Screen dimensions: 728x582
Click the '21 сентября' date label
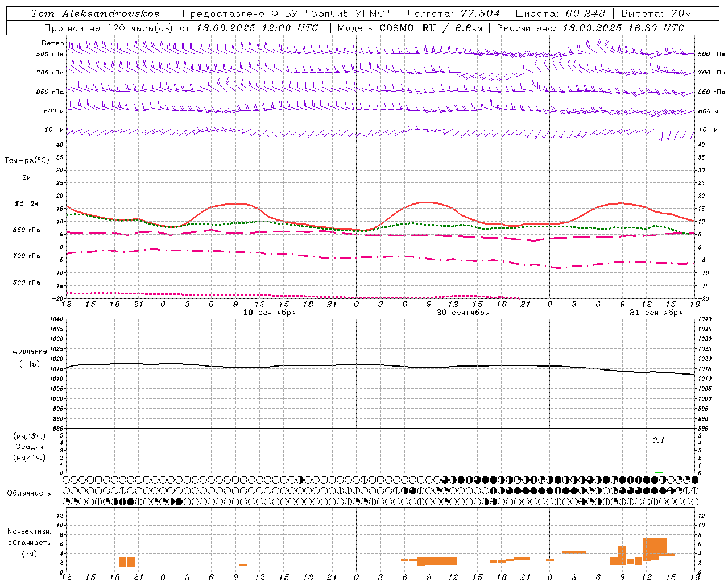coord(656,313)
